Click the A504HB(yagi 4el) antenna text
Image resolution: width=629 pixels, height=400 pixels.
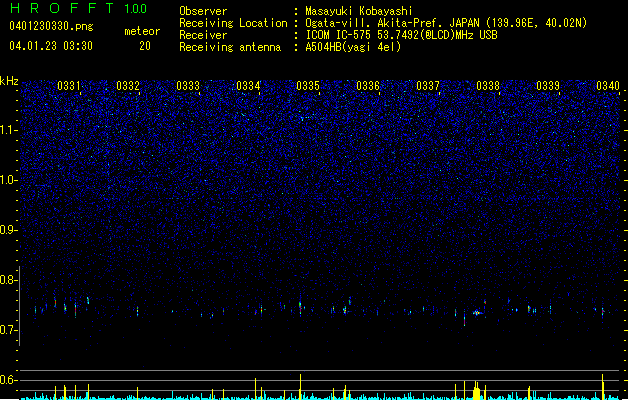coord(353,47)
